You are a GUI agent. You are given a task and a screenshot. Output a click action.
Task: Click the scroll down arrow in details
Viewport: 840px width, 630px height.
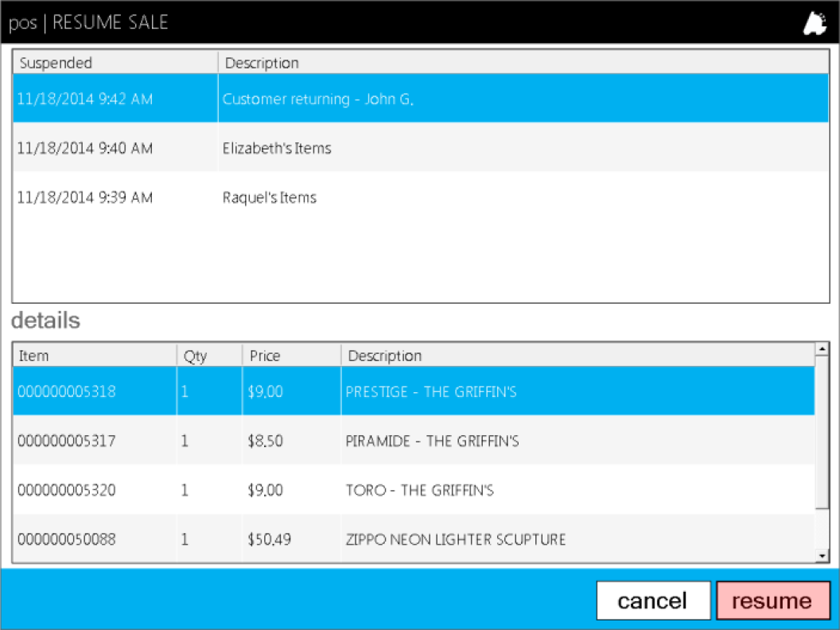pos(822,556)
